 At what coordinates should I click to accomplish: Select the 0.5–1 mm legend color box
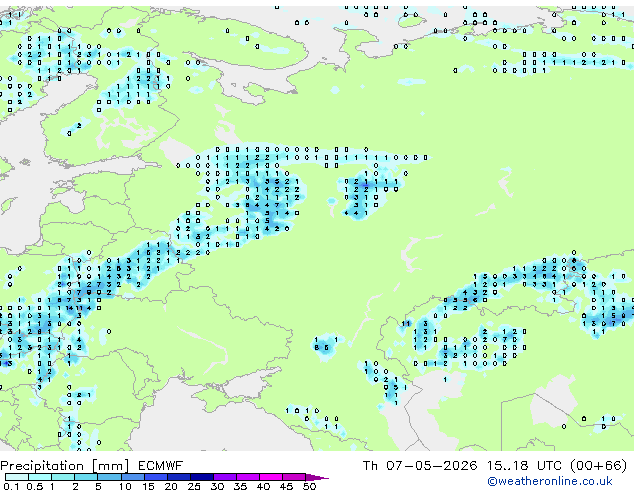[40, 477]
